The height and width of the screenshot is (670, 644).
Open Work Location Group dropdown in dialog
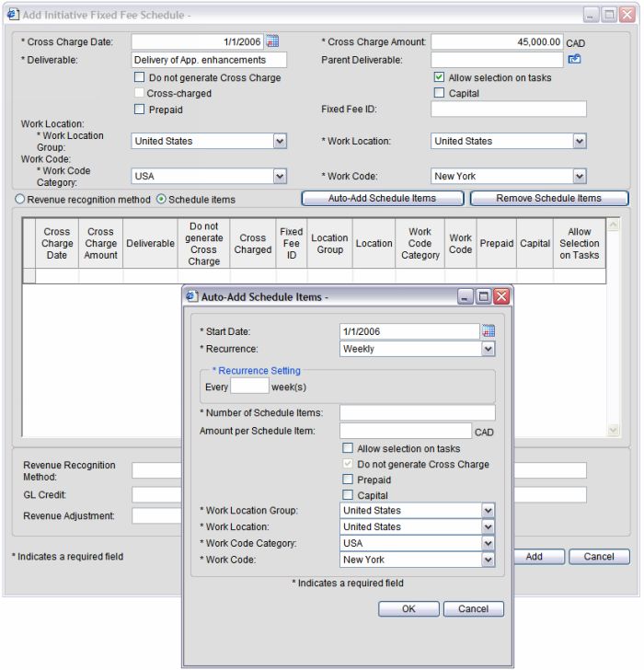pos(488,511)
